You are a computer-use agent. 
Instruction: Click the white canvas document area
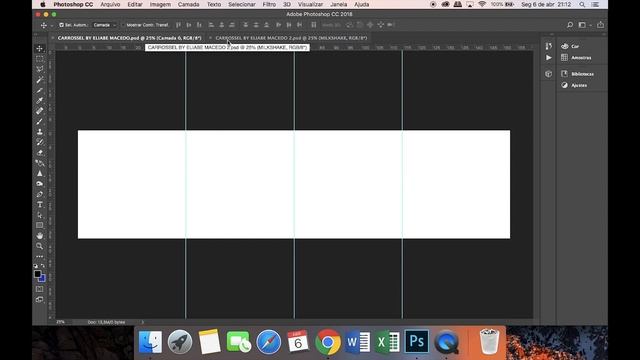coord(294,184)
